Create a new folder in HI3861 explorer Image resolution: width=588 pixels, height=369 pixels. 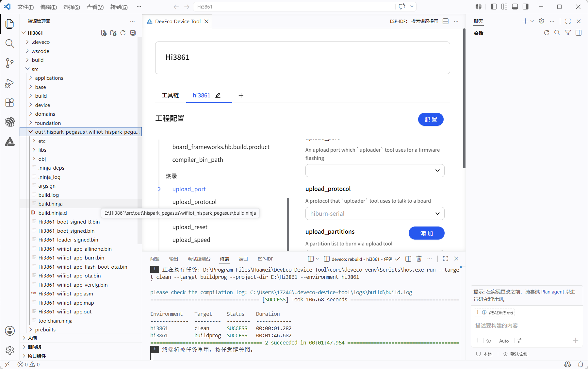[113, 33]
